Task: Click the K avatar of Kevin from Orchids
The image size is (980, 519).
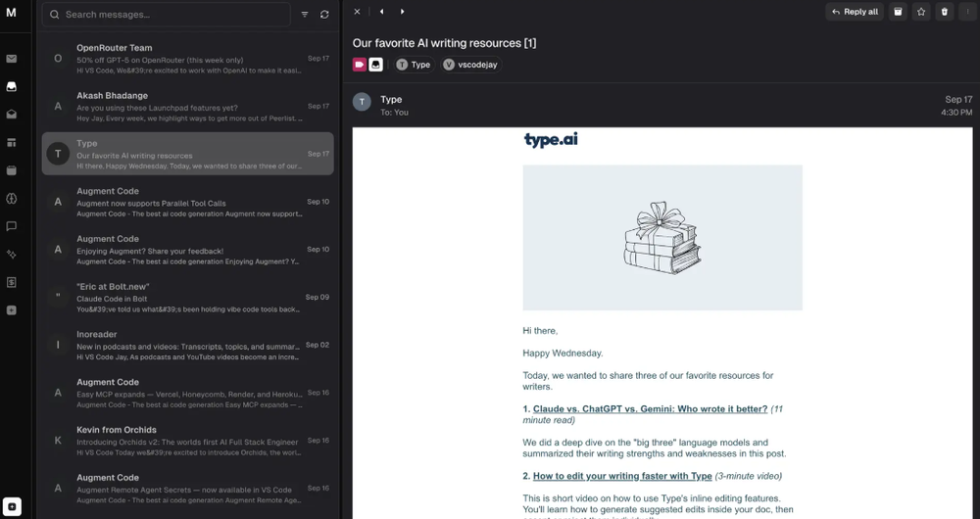Action: click(x=58, y=441)
